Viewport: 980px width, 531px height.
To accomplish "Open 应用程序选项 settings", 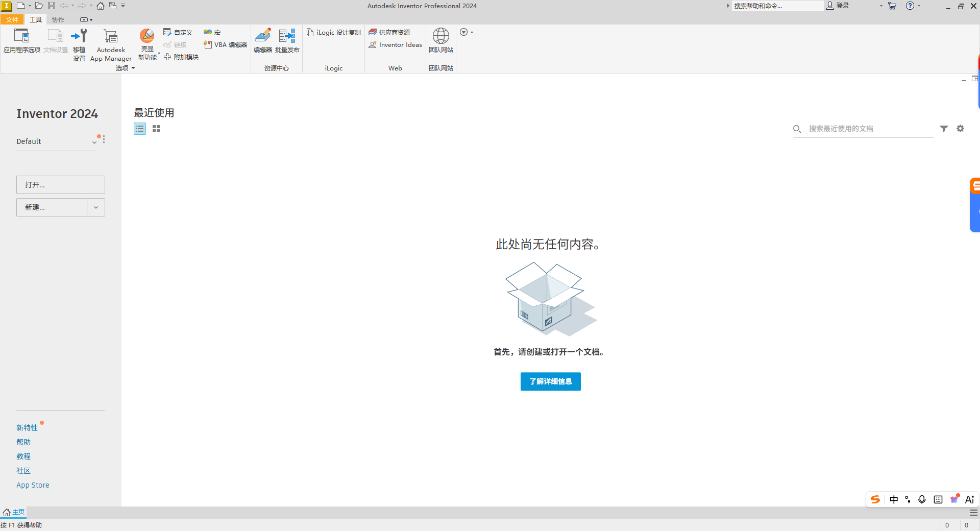I will pos(21,41).
